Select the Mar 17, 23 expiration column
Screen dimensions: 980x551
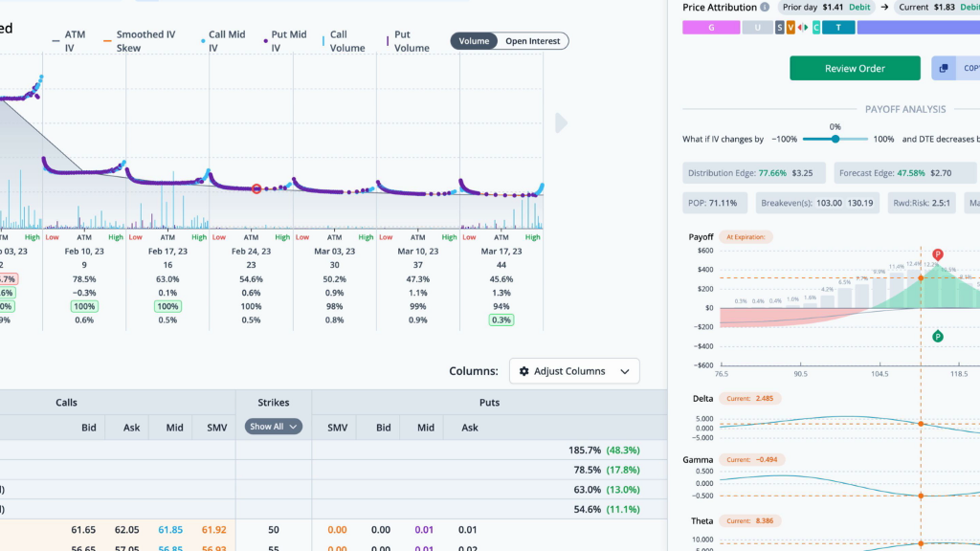pyautogui.click(x=501, y=252)
